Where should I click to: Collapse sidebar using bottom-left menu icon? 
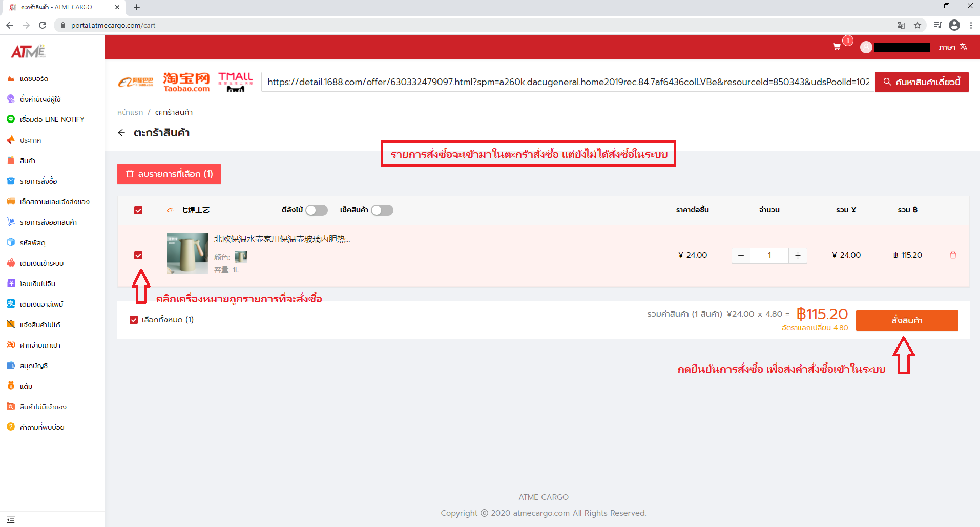pos(11,519)
